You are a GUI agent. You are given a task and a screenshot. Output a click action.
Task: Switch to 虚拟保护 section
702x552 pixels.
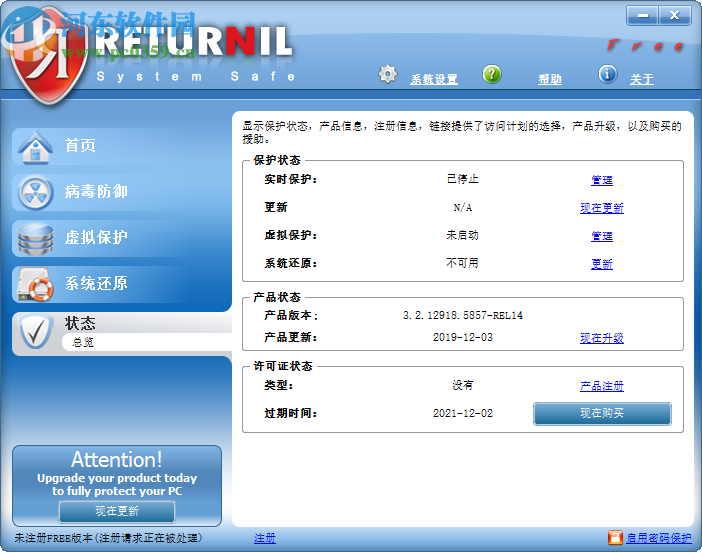(x=121, y=239)
